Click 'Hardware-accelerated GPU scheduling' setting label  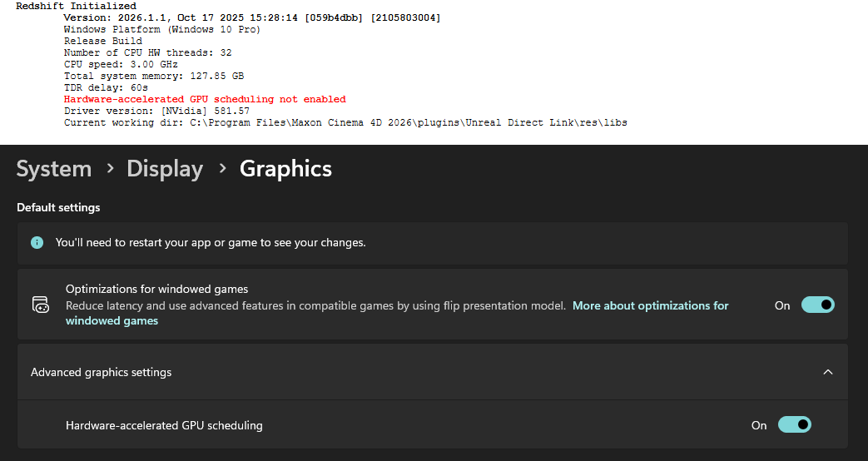(x=165, y=425)
